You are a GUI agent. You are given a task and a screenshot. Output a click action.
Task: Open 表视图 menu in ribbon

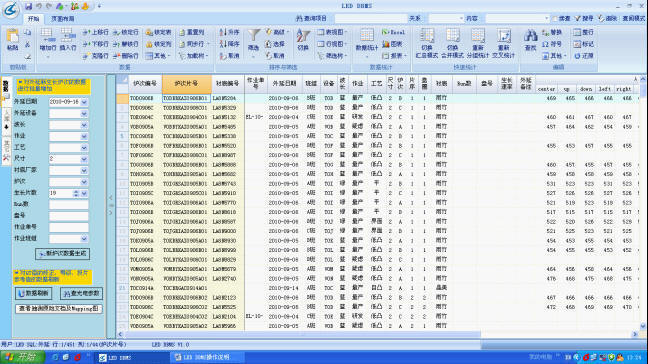[x=332, y=32]
